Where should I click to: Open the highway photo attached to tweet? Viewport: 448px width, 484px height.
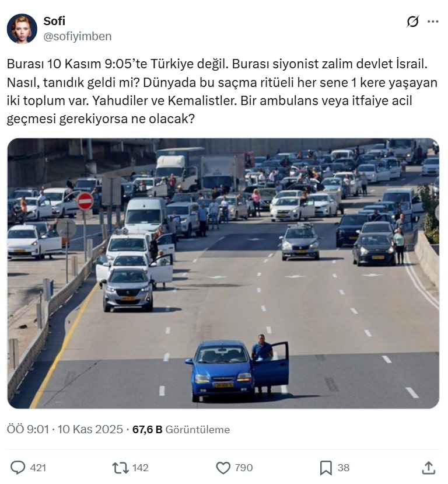223,273
